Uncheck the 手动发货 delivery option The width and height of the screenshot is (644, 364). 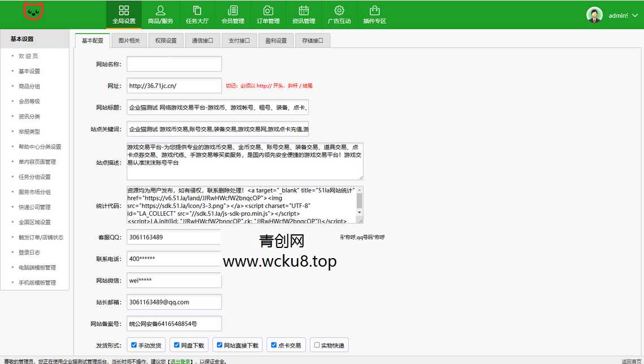[134, 345]
